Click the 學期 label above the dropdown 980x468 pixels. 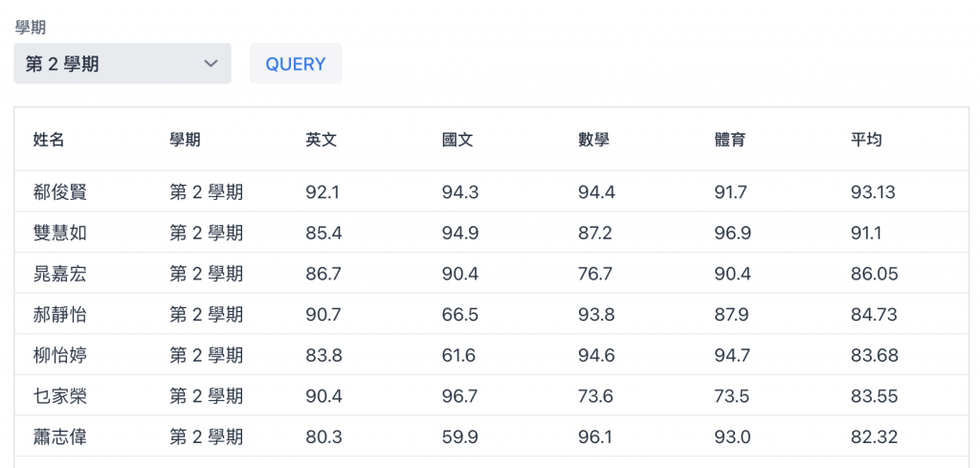coord(30,28)
